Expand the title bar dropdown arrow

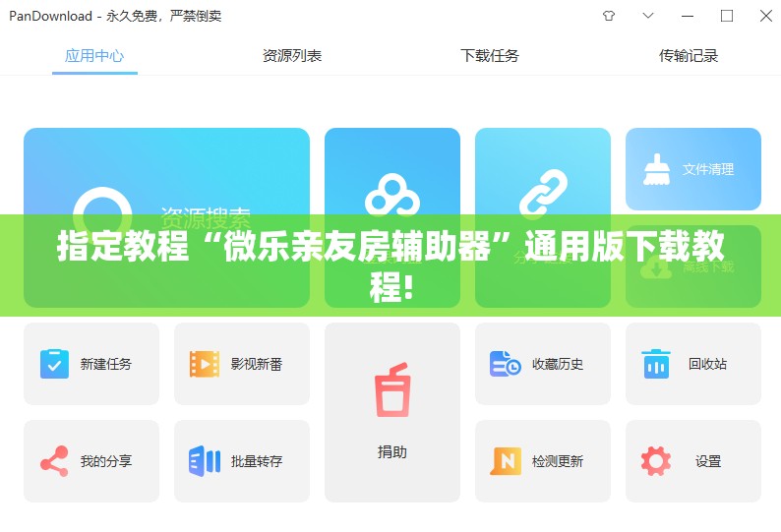tap(648, 16)
